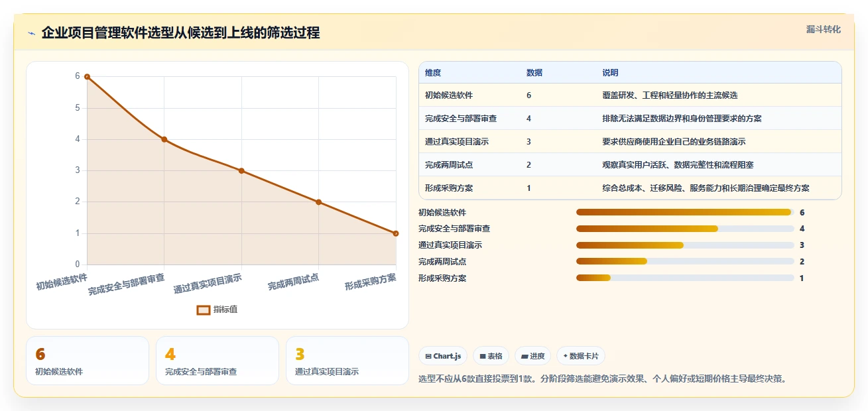
Task: Click the value 4 in the table's 数据 column
Action: 528,119
